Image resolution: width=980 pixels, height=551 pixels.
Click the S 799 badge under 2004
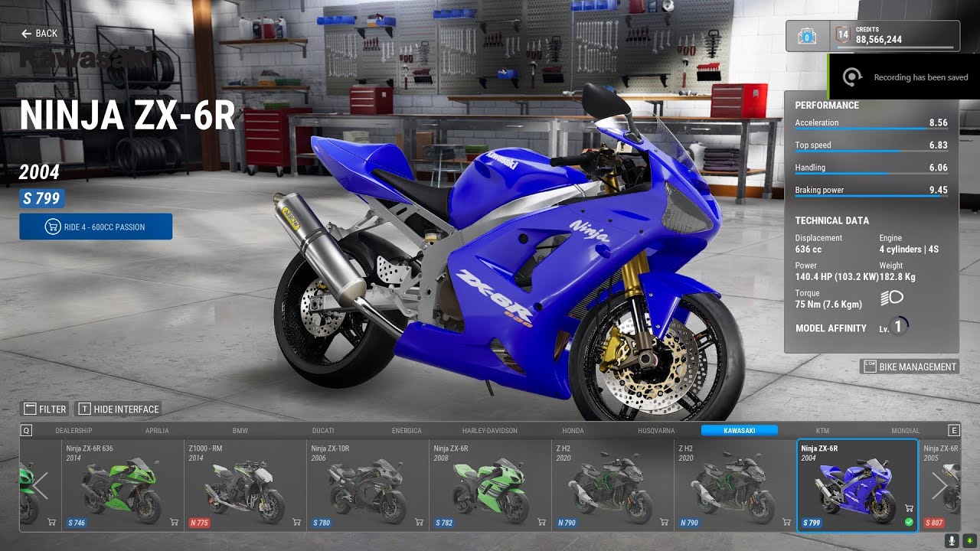41,199
